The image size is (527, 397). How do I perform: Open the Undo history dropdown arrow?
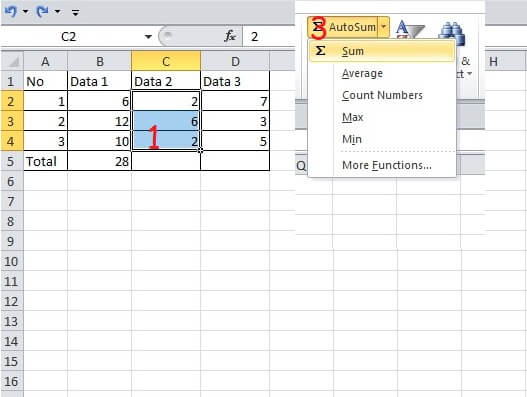tap(26, 12)
